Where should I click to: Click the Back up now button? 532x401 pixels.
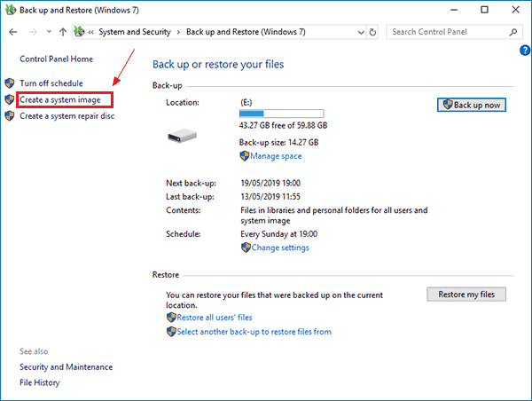point(472,105)
